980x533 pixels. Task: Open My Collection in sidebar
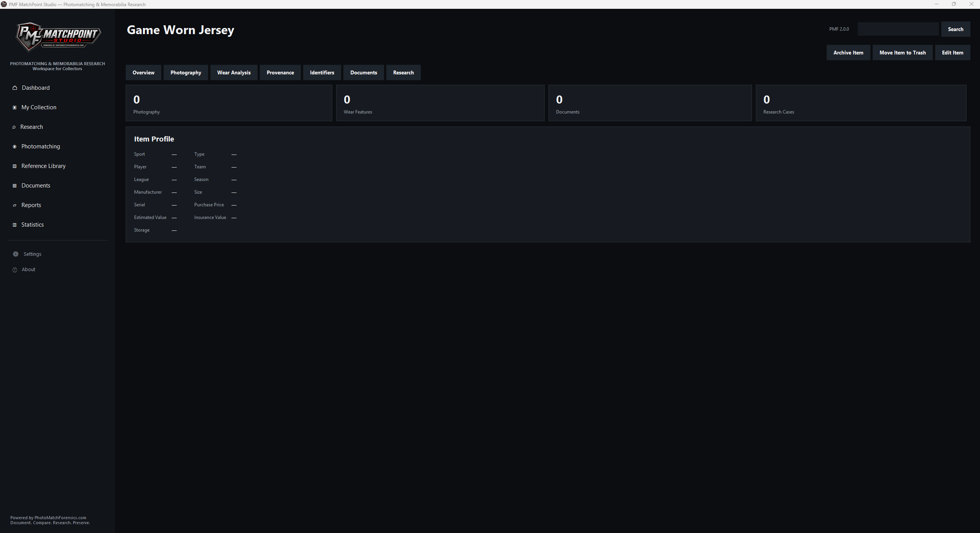tap(39, 107)
